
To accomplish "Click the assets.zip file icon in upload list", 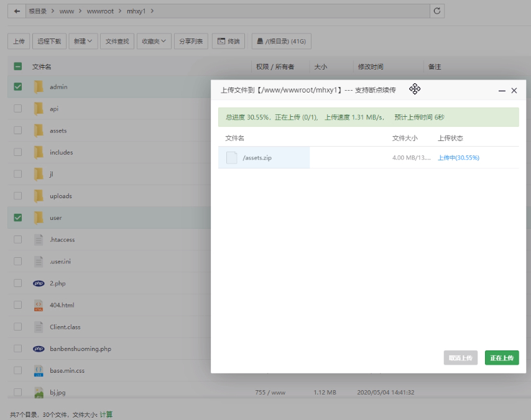I will tap(232, 158).
